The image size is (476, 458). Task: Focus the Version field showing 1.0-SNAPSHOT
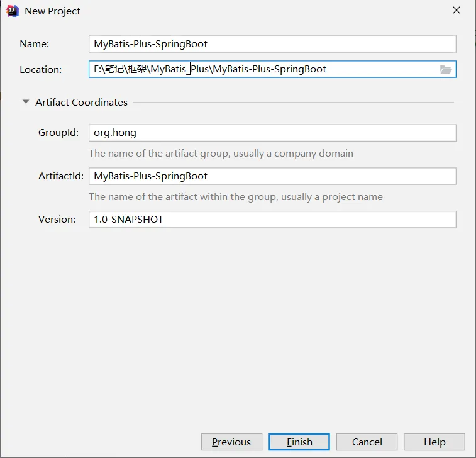[x=272, y=219]
